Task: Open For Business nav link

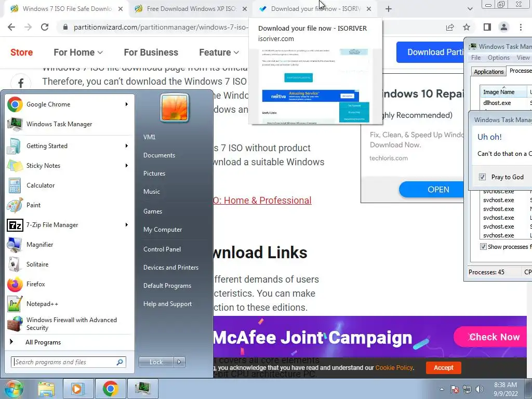Action: pyautogui.click(x=151, y=52)
